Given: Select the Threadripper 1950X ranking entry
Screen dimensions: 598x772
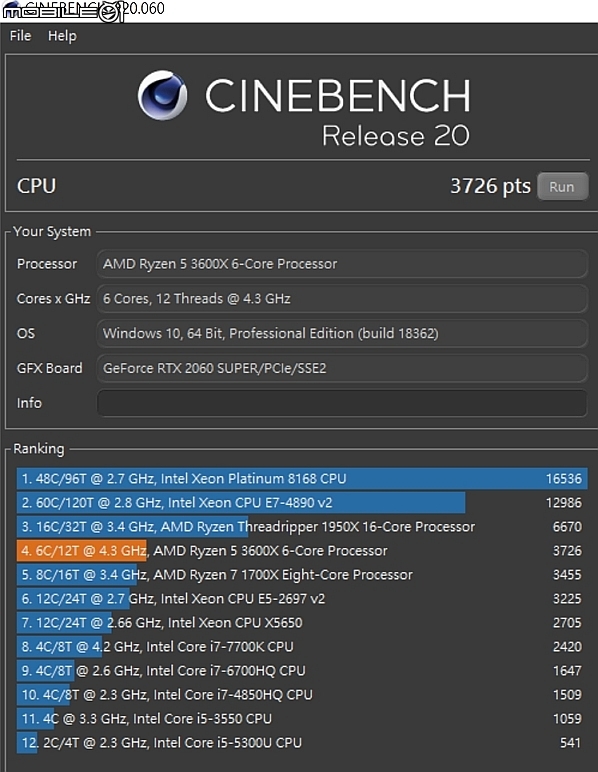Looking at the screenshot, I should [302, 527].
